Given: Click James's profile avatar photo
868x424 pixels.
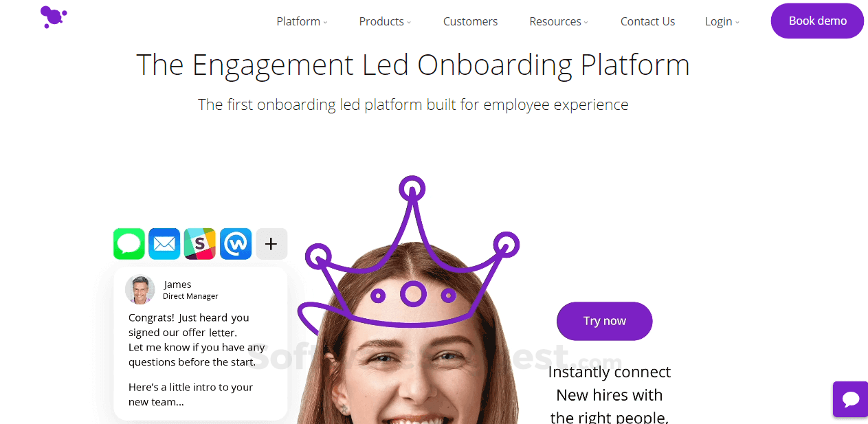Looking at the screenshot, I should pos(140,290).
